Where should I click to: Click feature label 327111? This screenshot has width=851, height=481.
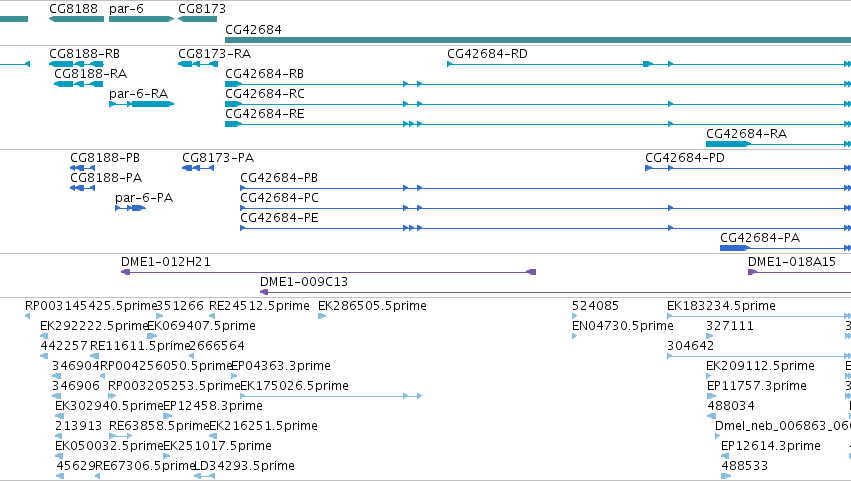(730, 326)
